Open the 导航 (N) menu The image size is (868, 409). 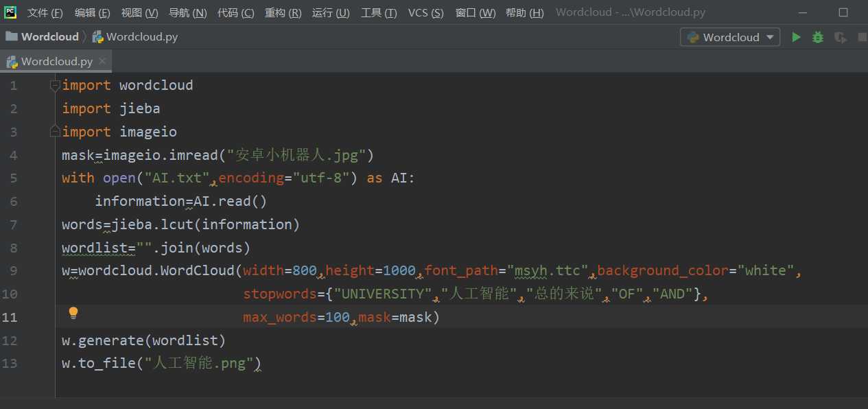coord(187,13)
